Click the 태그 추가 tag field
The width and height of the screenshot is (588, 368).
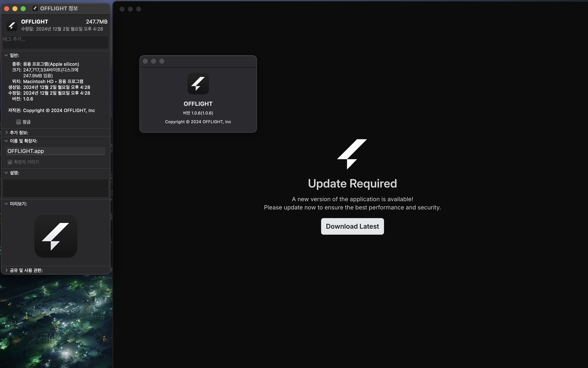point(55,42)
